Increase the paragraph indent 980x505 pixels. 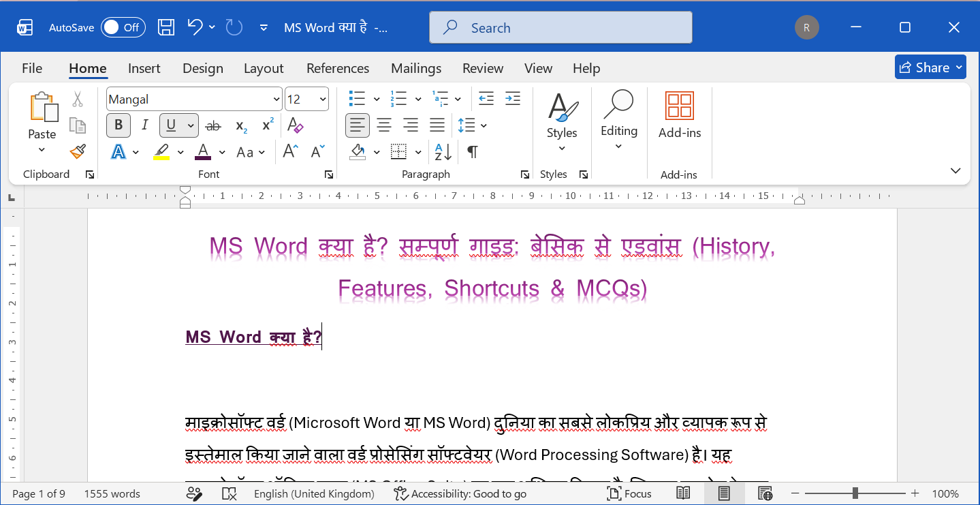tap(513, 99)
